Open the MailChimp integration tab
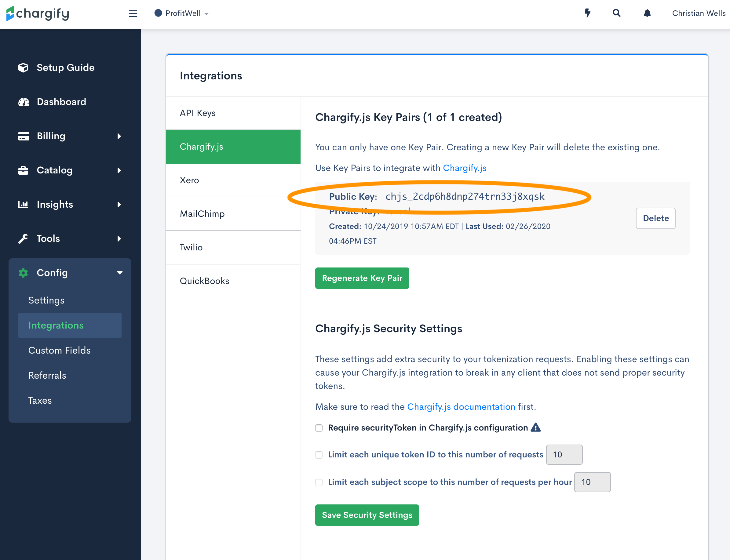This screenshot has height=560, width=730. click(x=233, y=214)
